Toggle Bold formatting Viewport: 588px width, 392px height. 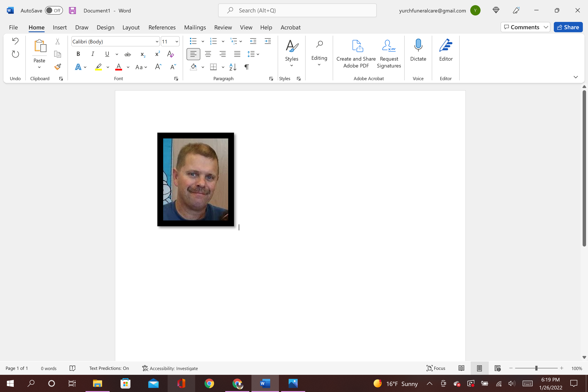point(78,54)
